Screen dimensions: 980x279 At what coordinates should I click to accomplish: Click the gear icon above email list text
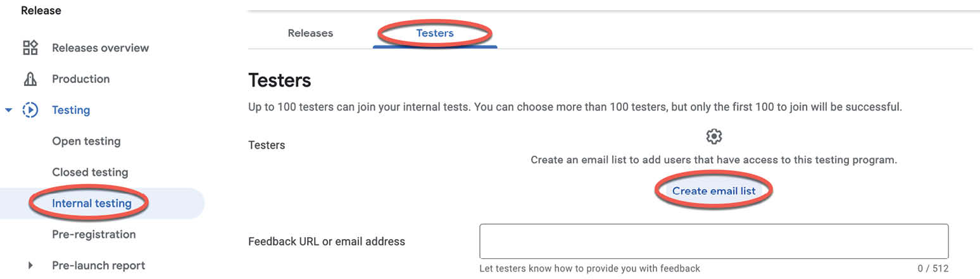tap(713, 136)
